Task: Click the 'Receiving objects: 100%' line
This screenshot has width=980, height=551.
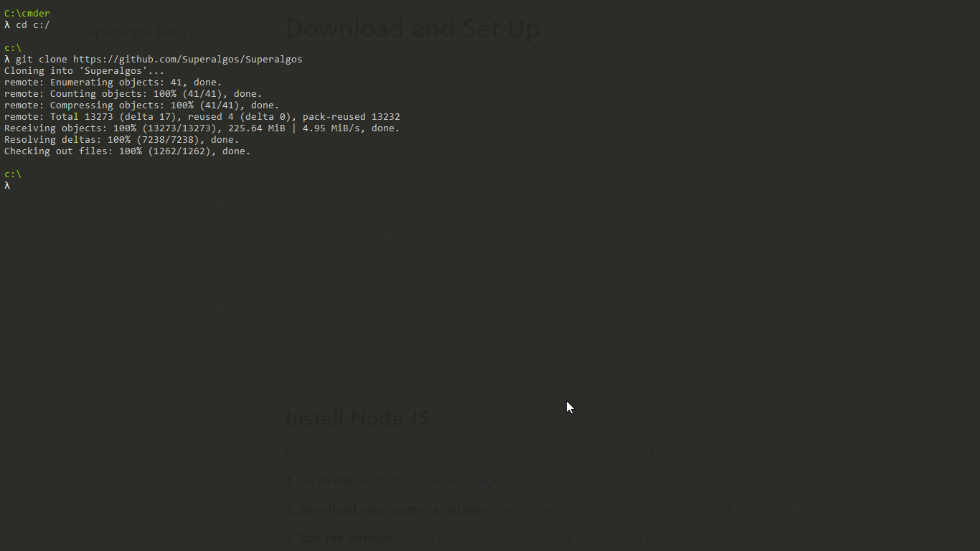Action: pyautogui.click(x=202, y=128)
